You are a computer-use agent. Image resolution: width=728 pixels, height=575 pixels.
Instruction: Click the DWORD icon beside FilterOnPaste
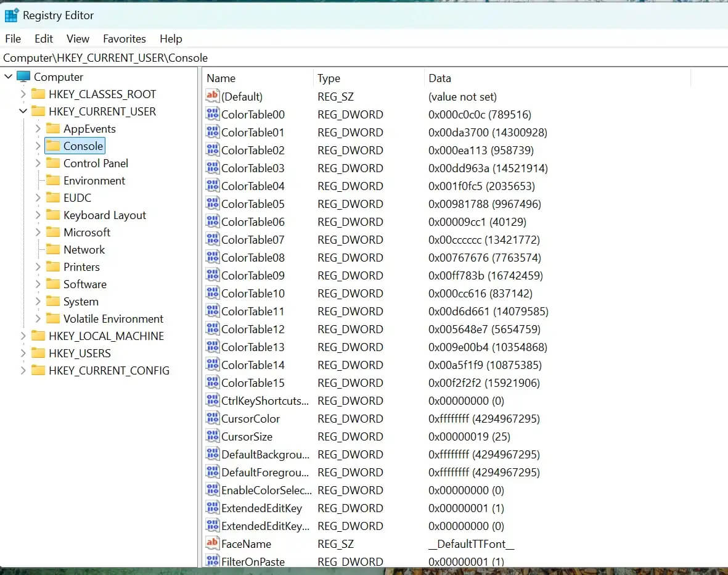click(213, 561)
